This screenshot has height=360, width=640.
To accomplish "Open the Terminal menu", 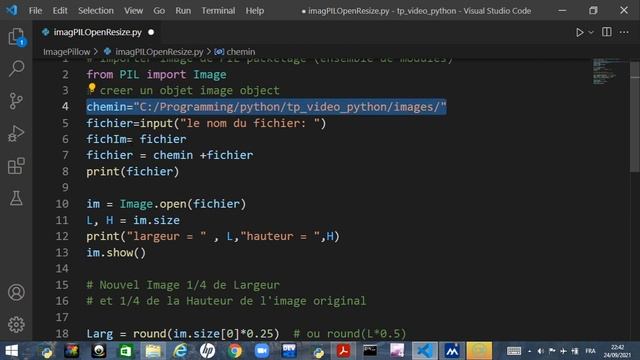I will tap(218, 11).
